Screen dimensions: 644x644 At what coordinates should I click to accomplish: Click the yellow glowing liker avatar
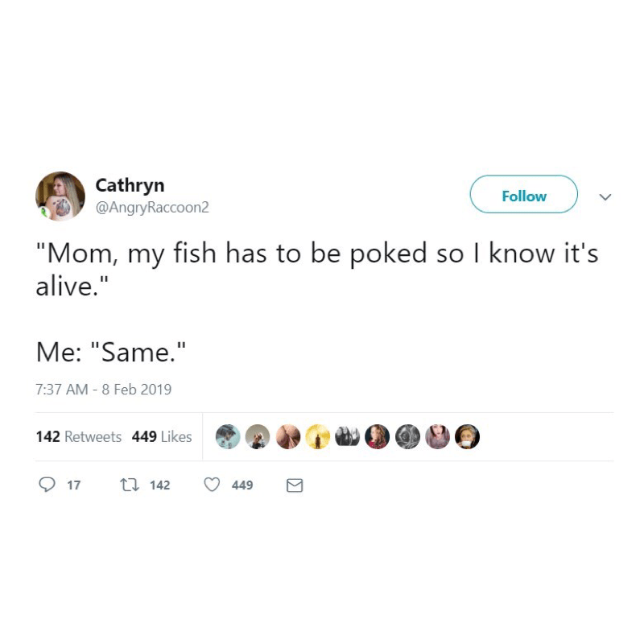pyautogui.click(x=318, y=436)
